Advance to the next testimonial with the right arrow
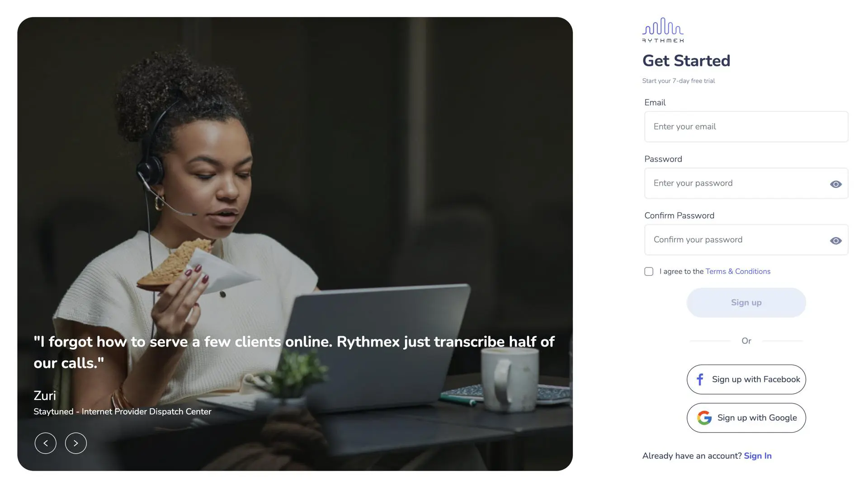The height and width of the screenshot is (488, 868). 76,443
